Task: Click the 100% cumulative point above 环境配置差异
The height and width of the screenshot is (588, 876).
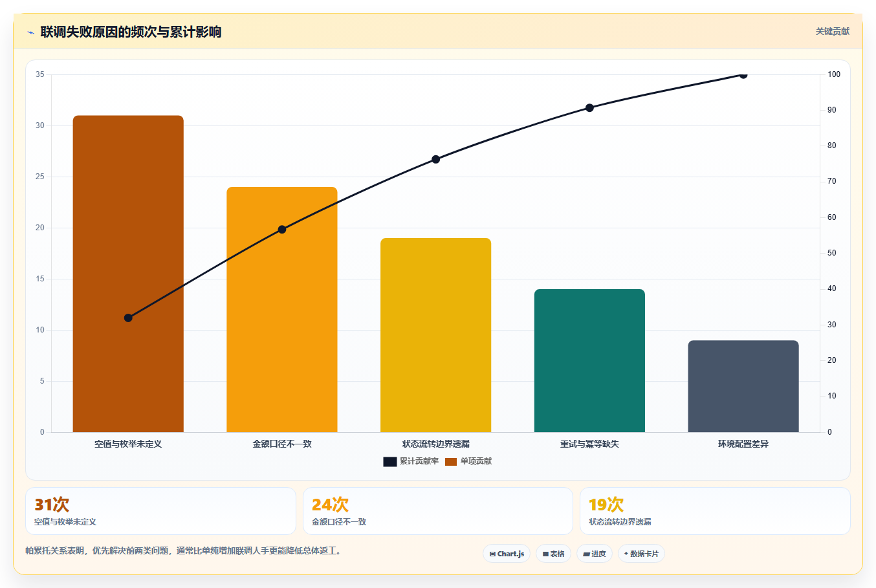Action: pos(743,74)
